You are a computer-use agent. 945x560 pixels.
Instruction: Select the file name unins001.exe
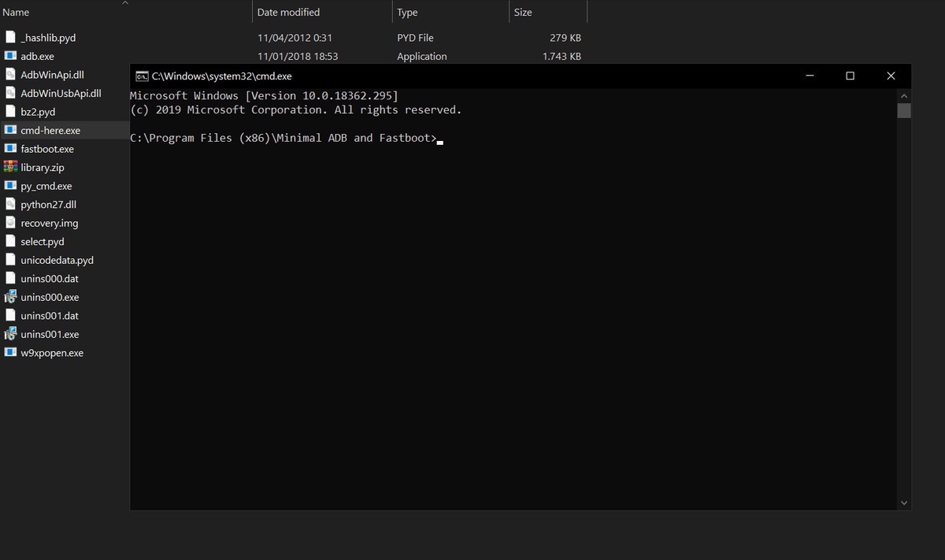pyautogui.click(x=50, y=335)
